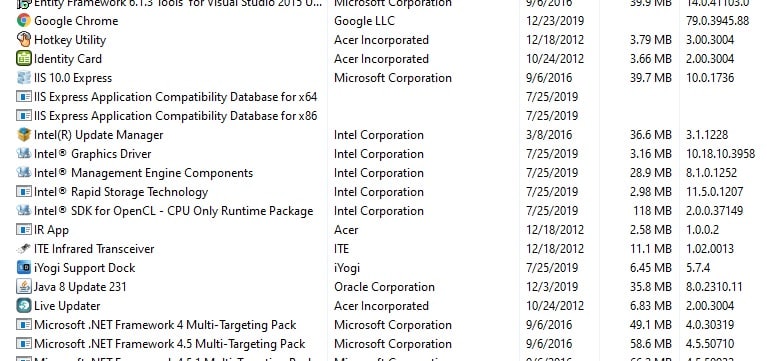Screen dimensions: 779x361
Task: Click the Intel Update Manager box icon
Action: 23,135
